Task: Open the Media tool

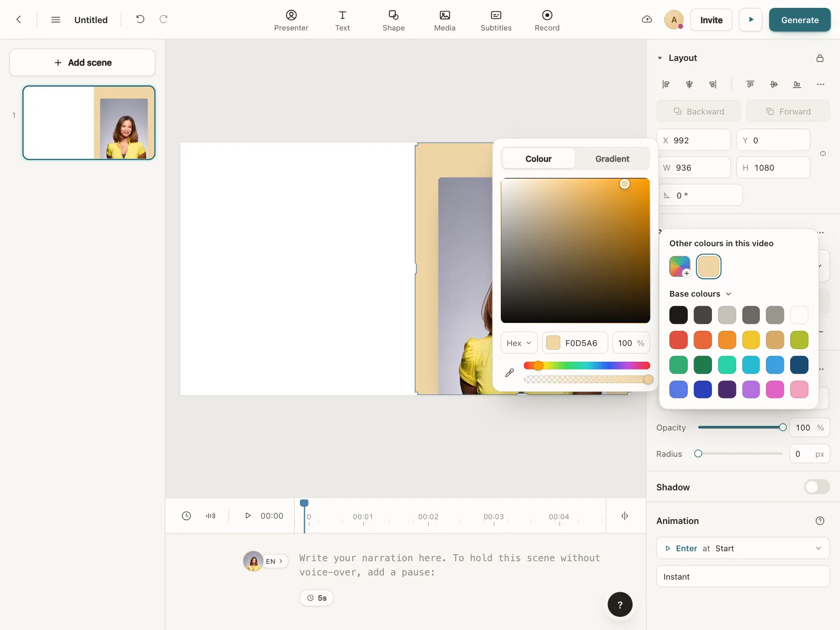Action: [445, 20]
